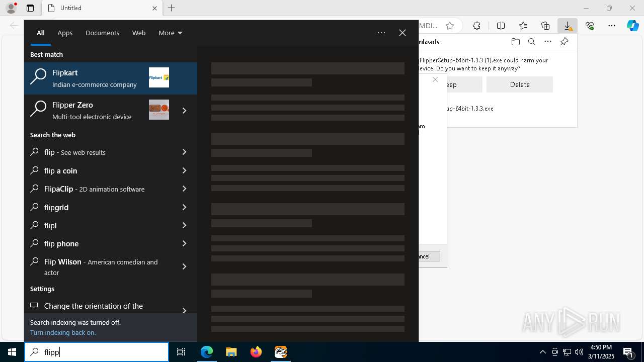Expand the FlipaClip suggestion arrow
The height and width of the screenshot is (362, 644).
tap(185, 189)
